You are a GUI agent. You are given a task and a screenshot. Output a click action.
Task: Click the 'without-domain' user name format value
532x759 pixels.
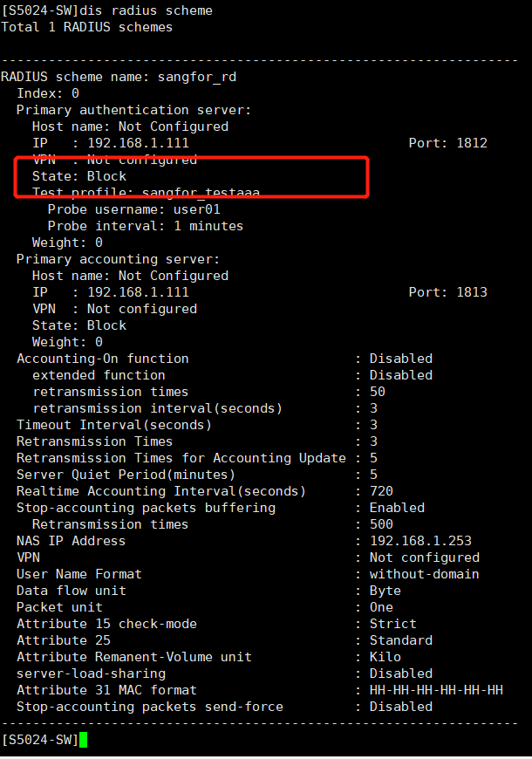click(x=424, y=574)
